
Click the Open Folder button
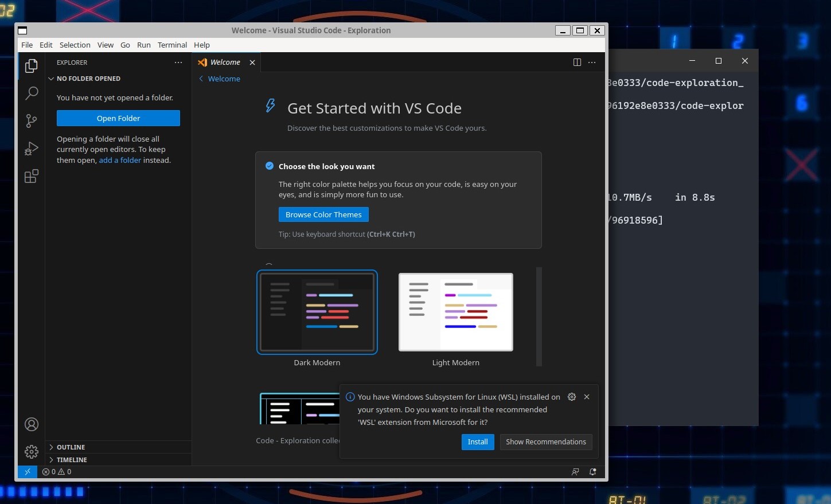tap(118, 118)
